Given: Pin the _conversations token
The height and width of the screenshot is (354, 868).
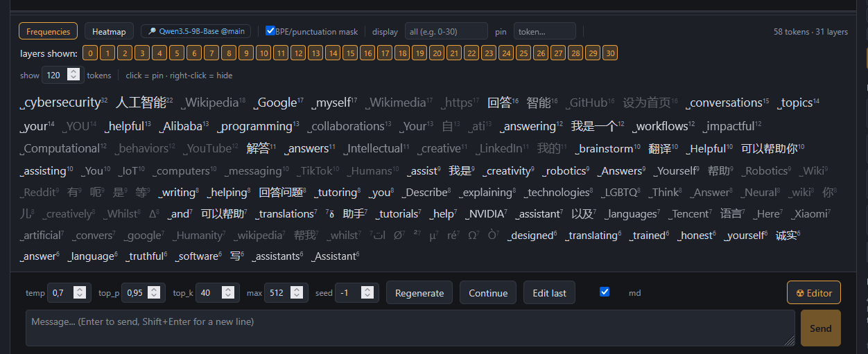Looking at the screenshot, I should click(727, 103).
